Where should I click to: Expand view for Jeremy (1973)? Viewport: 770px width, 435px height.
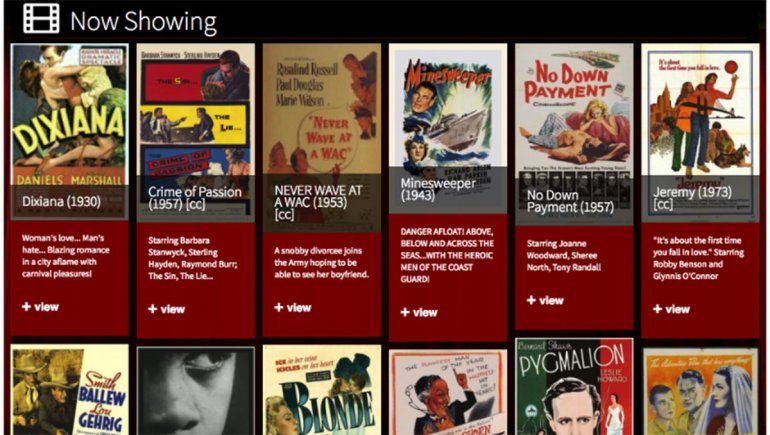(x=671, y=309)
